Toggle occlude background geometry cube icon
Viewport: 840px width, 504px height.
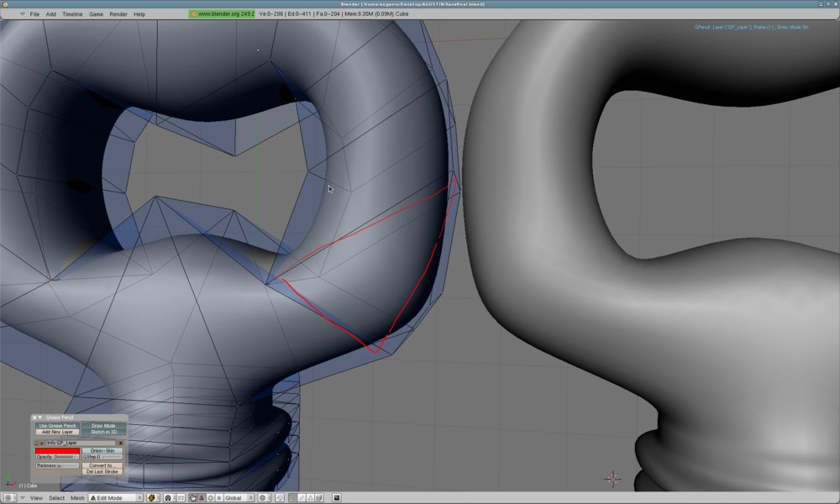[x=318, y=498]
